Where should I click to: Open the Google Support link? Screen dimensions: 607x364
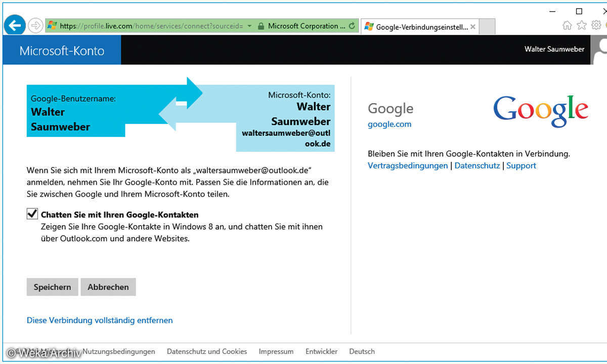point(521,165)
